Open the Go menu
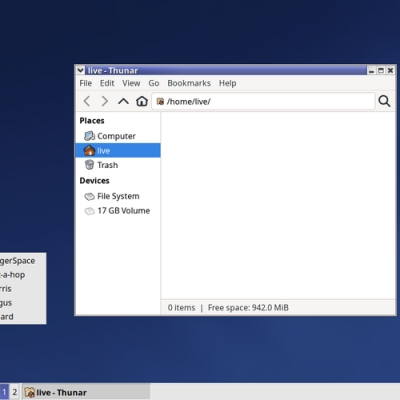 (x=154, y=83)
